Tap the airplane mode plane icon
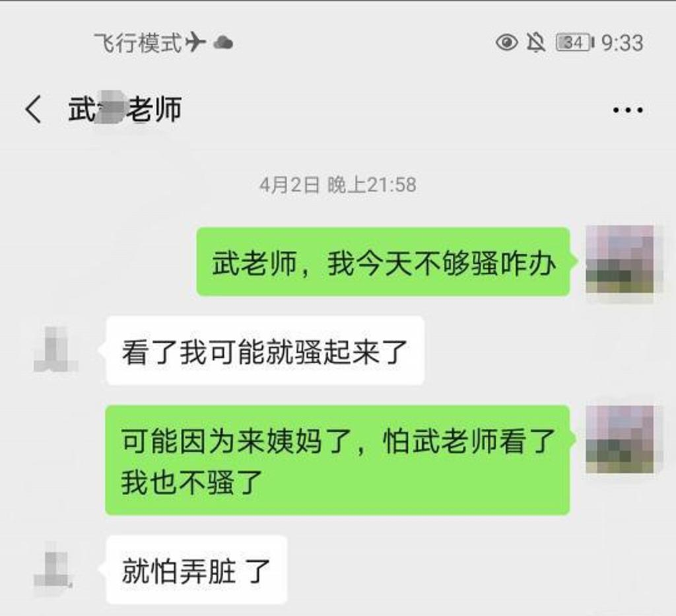Image resolution: width=676 pixels, height=616 pixels. (195, 42)
